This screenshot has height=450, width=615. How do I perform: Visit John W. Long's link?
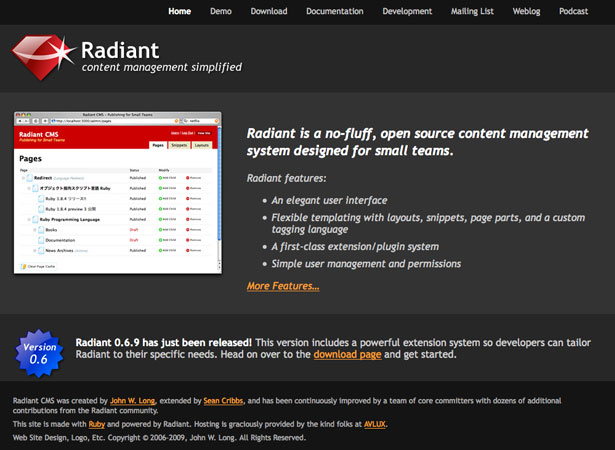coord(133,401)
